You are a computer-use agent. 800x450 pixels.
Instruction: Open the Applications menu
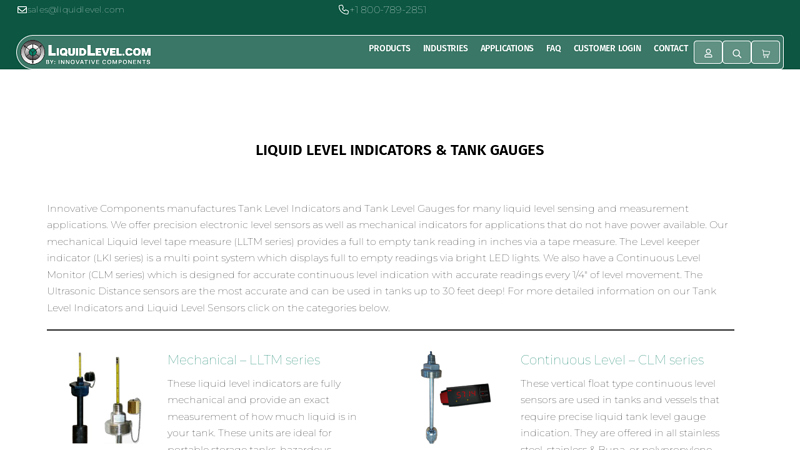point(507,48)
